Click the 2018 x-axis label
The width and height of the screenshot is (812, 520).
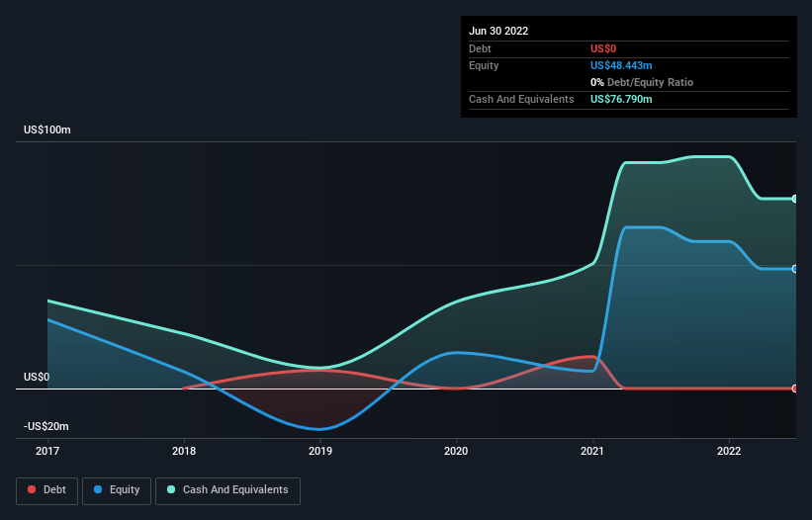tap(184, 451)
